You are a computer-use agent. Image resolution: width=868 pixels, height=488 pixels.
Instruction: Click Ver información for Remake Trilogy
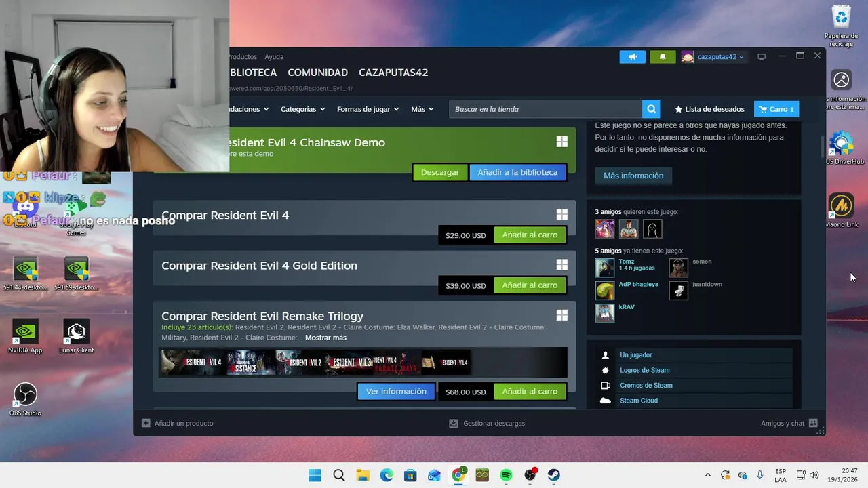[396, 391]
